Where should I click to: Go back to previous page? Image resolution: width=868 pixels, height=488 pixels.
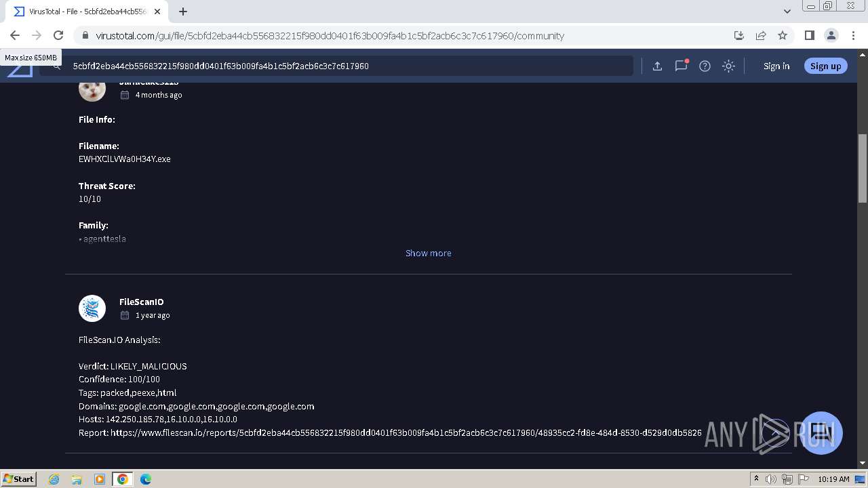click(x=15, y=35)
